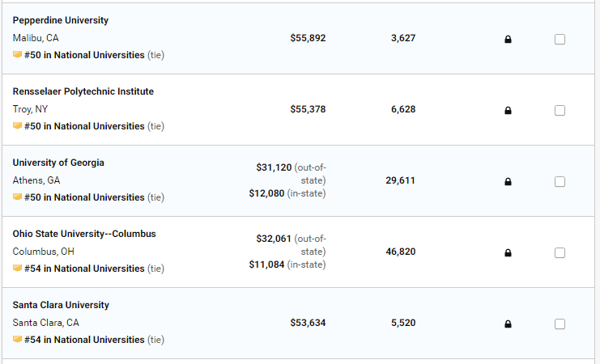
Task: Select the University of Georgia checkbox
Action: point(560,182)
